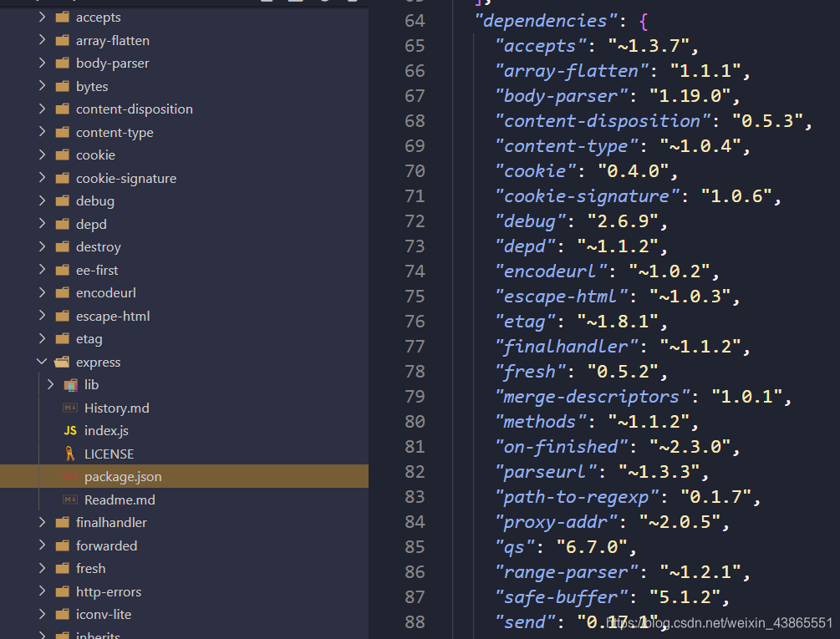The height and width of the screenshot is (639, 840).
Task: Expand the lib subfolder chevron
Action: tap(50, 385)
